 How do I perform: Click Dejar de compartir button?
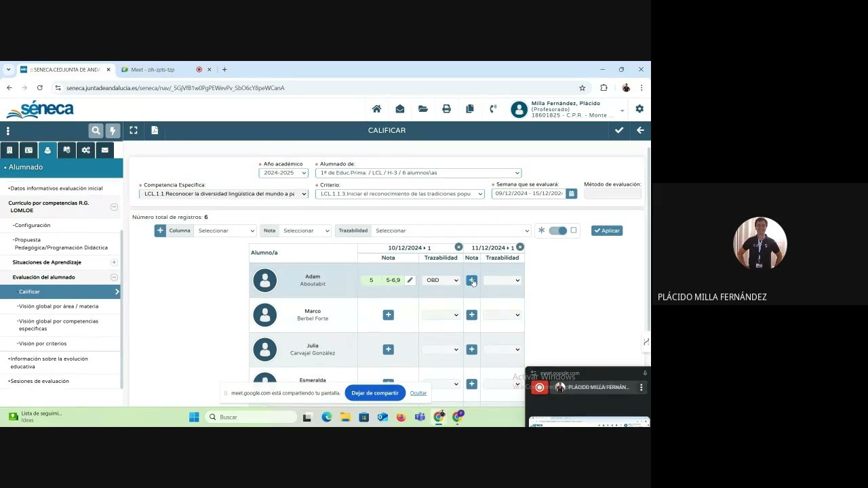click(x=375, y=393)
